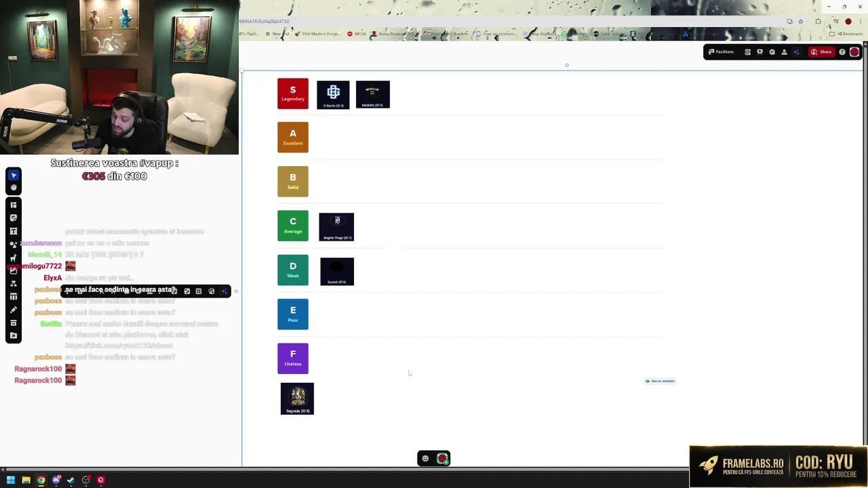Click the ElyxA username in chat
Screen dimensions: 868x488
52,278
